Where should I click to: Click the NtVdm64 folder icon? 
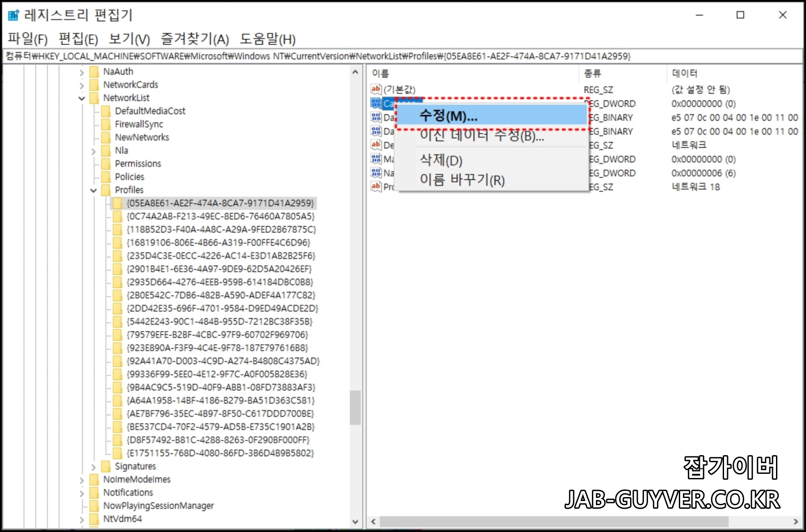[94, 519]
